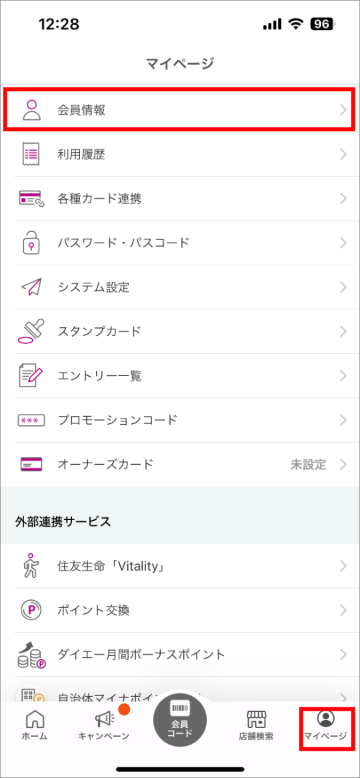Tap the プロモーションコード asterisk code icon
The image size is (360, 778).
click(x=31, y=420)
